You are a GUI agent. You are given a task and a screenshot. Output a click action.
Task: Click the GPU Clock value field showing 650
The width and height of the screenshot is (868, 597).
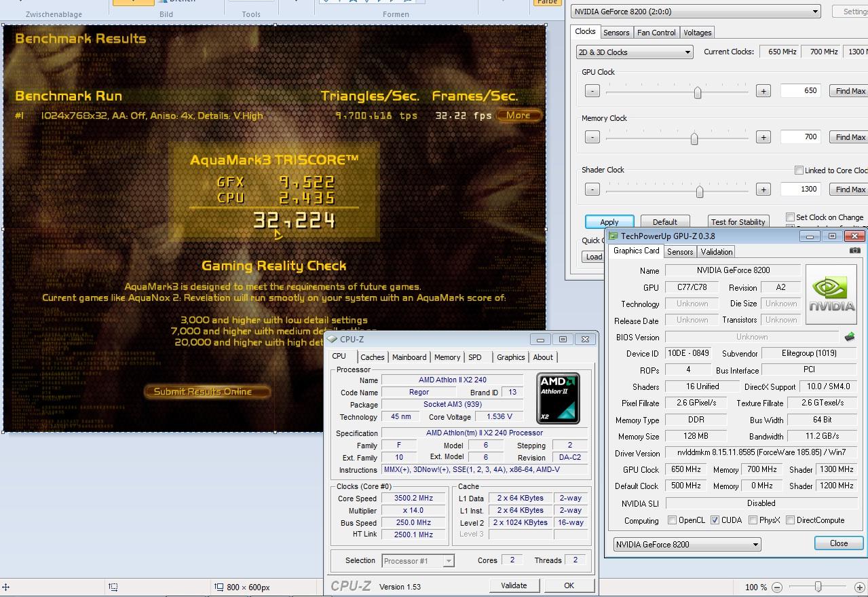pos(801,91)
